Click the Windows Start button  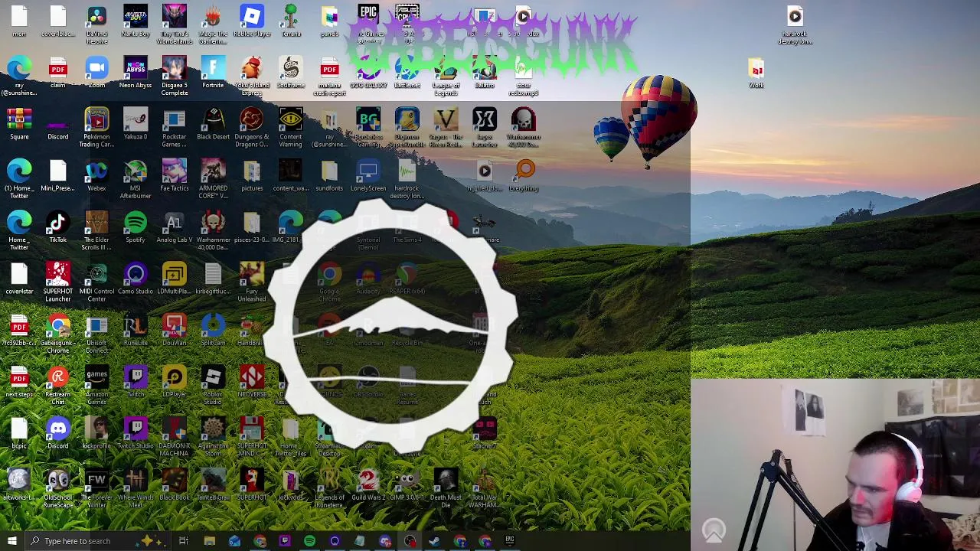click(x=11, y=541)
